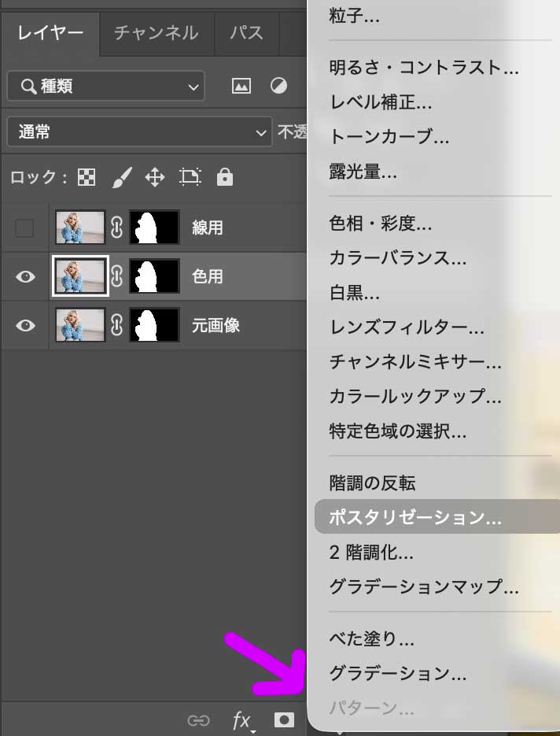
Task: Lock transparent pixels checkerboard icon
Action: 87,177
